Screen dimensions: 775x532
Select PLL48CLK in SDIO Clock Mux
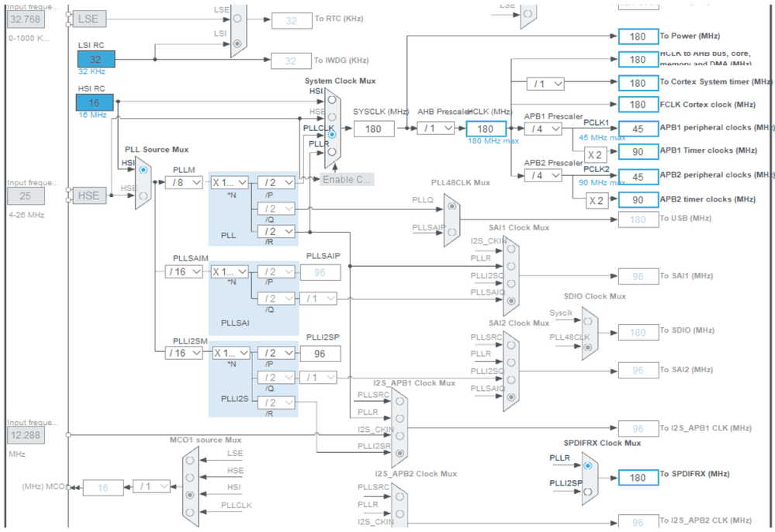(588, 347)
